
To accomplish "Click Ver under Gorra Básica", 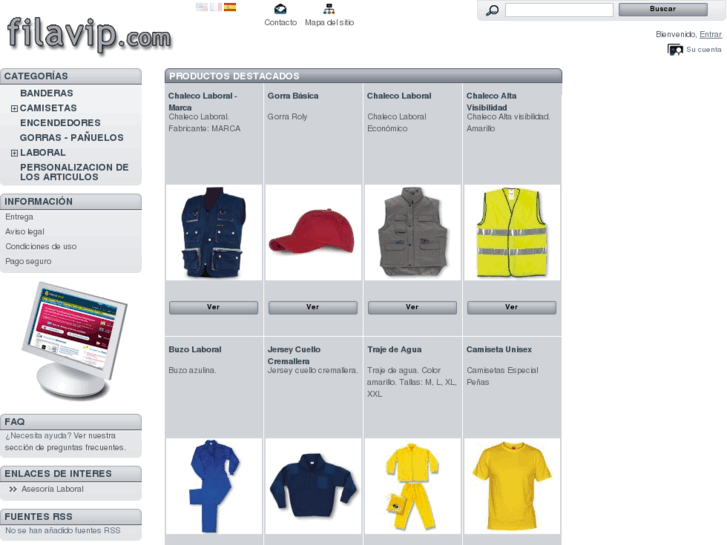I will 313,308.
